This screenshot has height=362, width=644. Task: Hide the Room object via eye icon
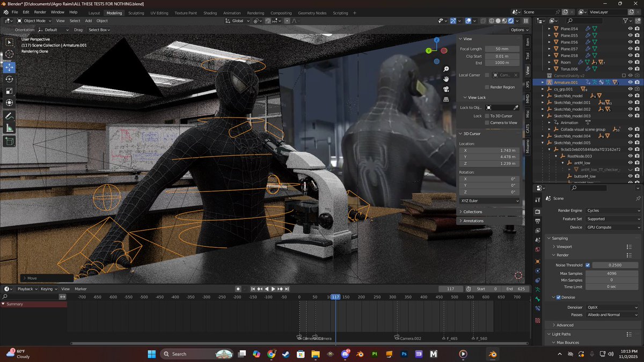pyautogui.click(x=630, y=62)
